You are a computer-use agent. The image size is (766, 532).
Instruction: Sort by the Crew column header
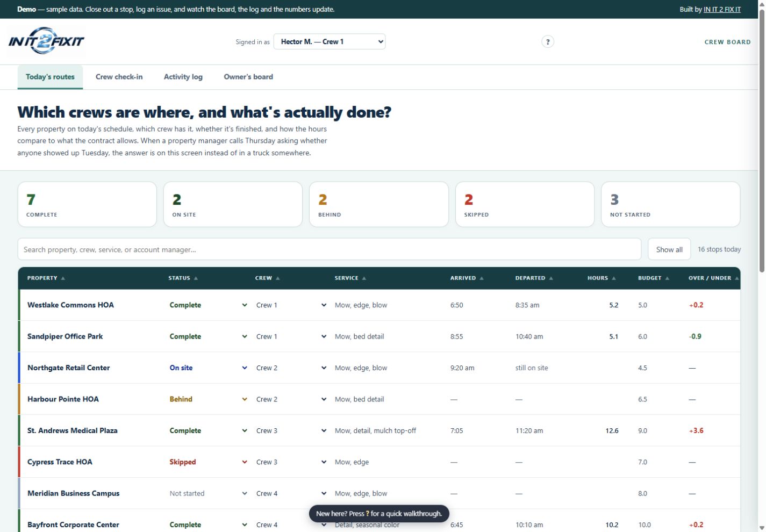268,278
